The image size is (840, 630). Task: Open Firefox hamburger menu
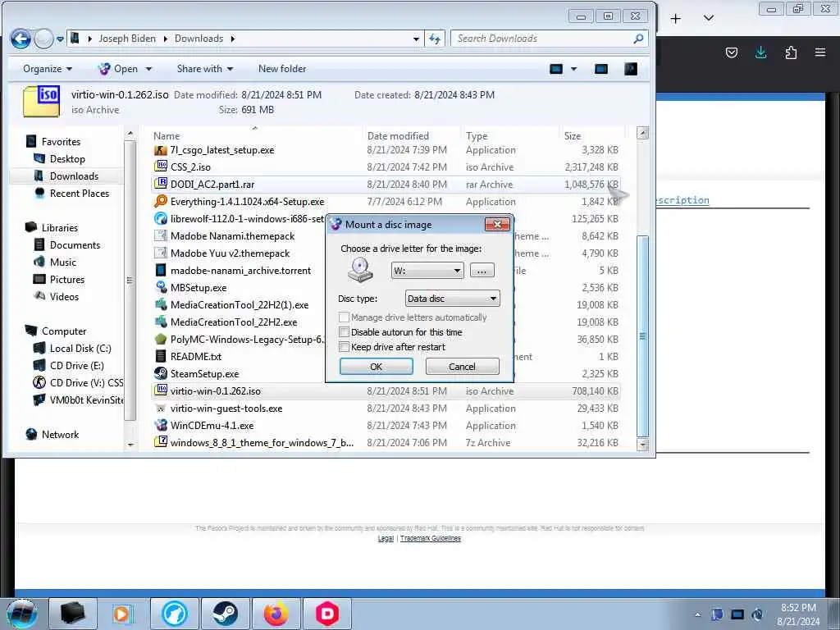pos(819,52)
